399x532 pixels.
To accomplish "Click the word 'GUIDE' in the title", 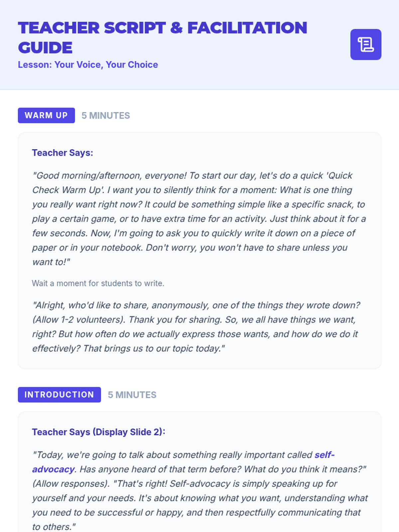I will click(x=45, y=48).
